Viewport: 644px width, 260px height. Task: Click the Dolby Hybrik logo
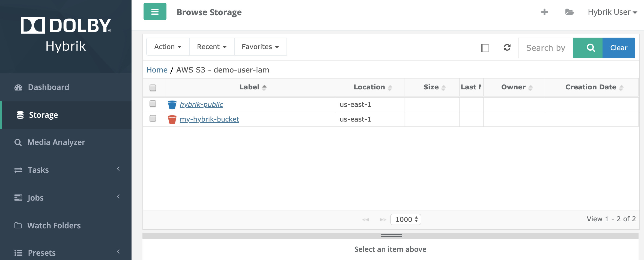coord(66,34)
